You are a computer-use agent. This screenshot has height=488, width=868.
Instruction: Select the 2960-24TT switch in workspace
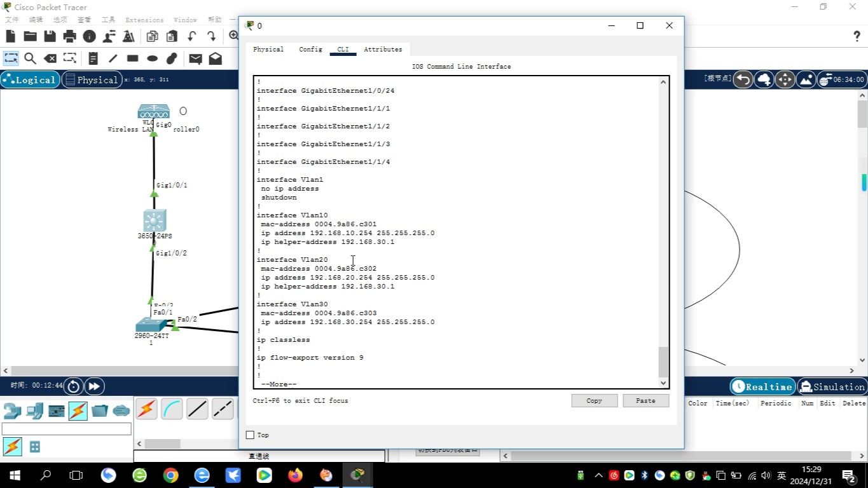pyautogui.click(x=151, y=324)
